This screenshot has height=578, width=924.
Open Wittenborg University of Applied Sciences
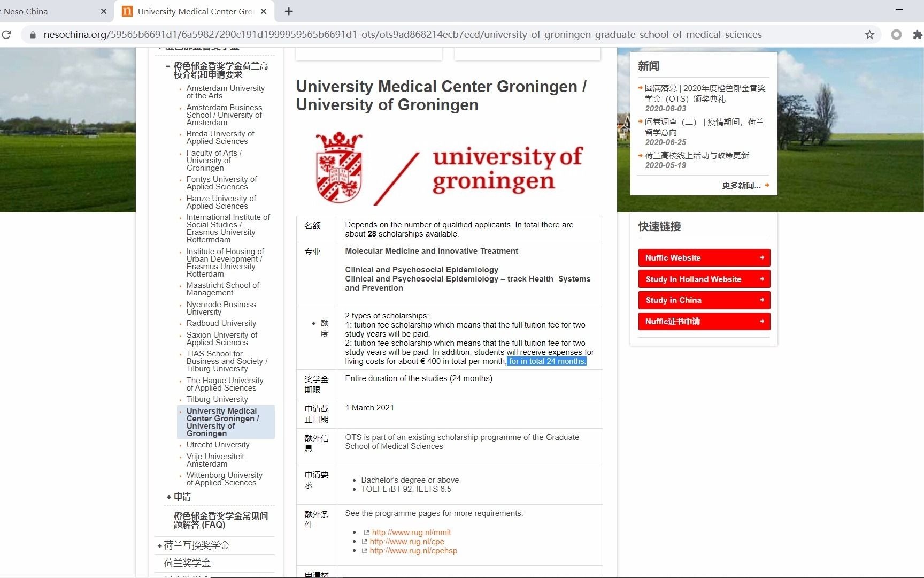[x=224, y=479]
